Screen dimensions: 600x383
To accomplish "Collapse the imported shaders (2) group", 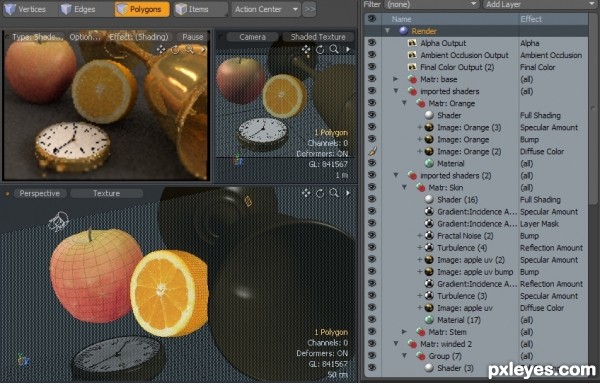I will (396, 175).
